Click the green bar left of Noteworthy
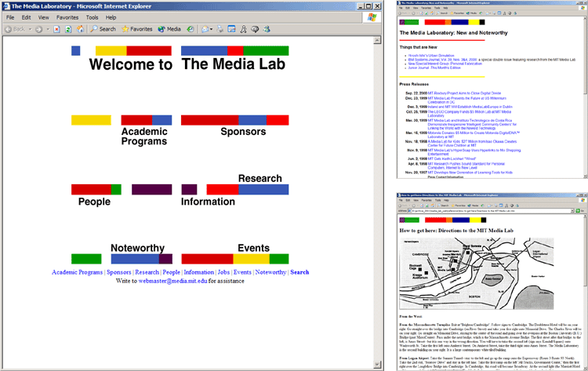This screenshot has width=588, height=371. (x=86, y=259)
